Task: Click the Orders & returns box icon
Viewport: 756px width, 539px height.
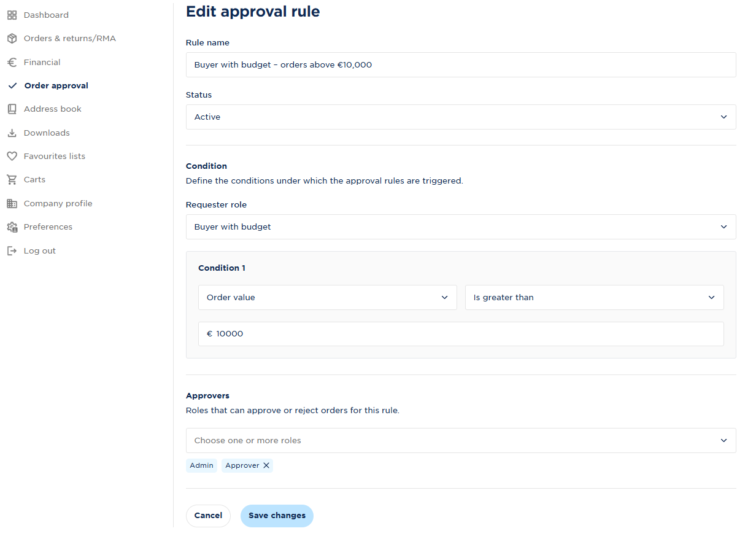Action: pos(12,39)
